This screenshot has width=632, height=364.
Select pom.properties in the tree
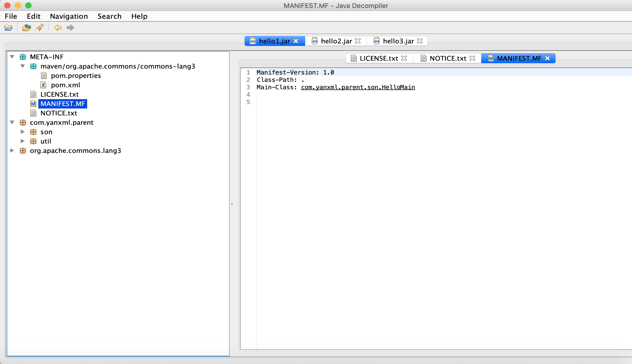point(76,75)
